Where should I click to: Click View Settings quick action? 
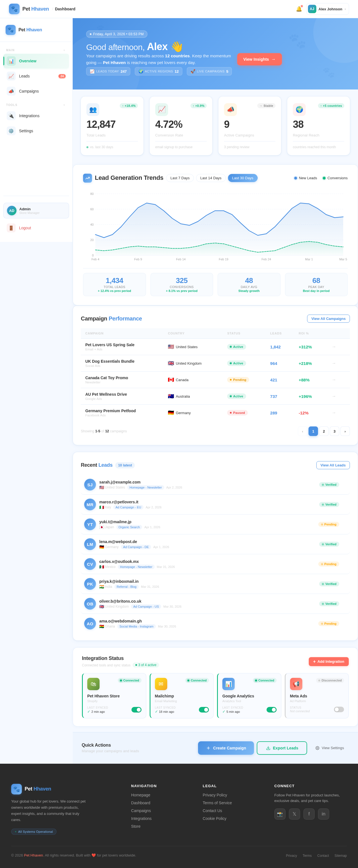coord(330,748)
